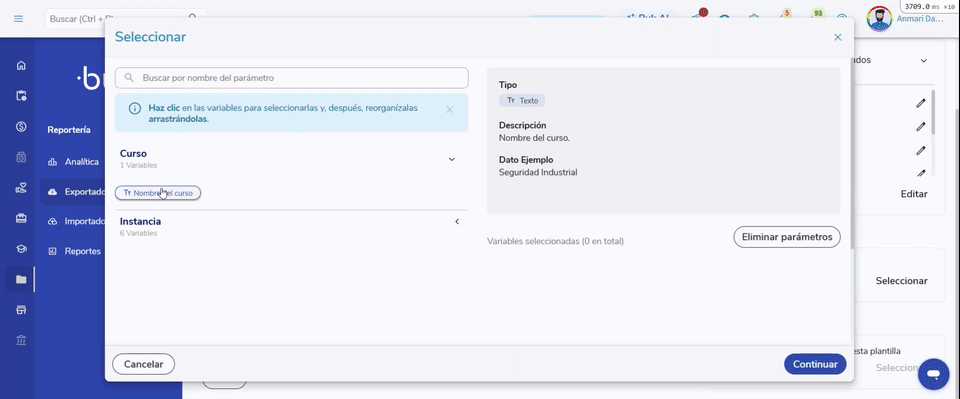Open the store front sidebar icon
960x399 pixels.
[21, 310]
